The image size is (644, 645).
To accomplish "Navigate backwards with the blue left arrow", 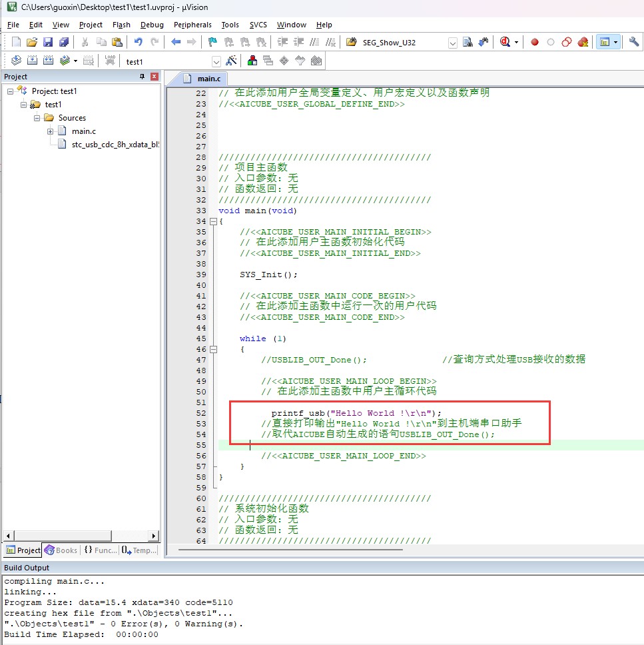I will (x=176, y=42).
